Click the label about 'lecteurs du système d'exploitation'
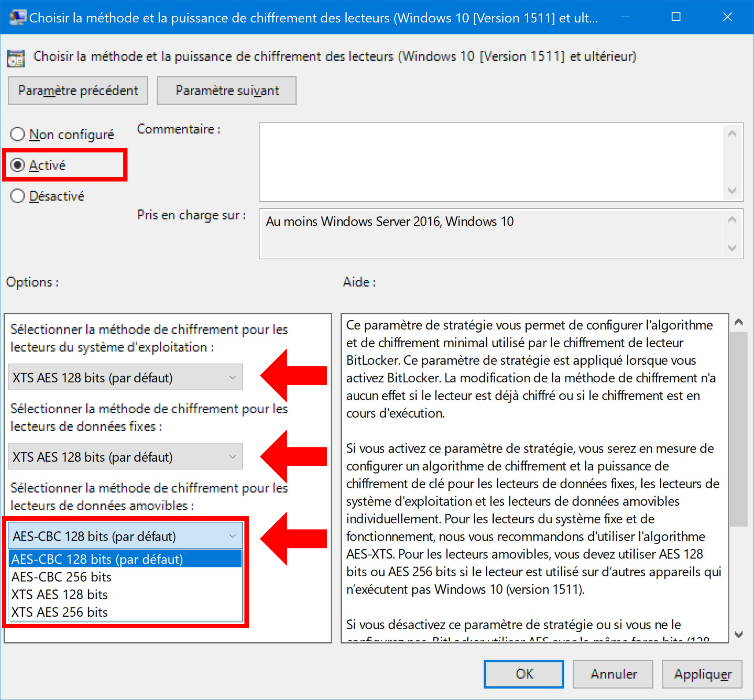 click(x=149, y=338)
